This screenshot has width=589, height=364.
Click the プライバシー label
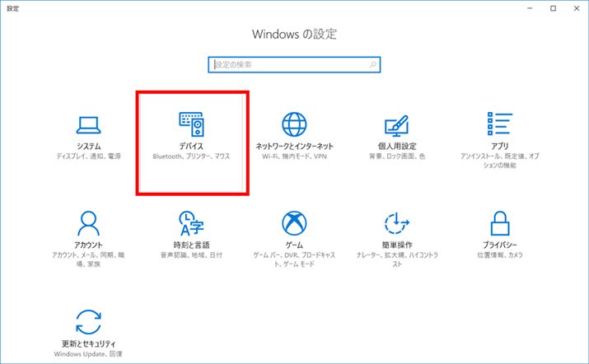(500, 245)
